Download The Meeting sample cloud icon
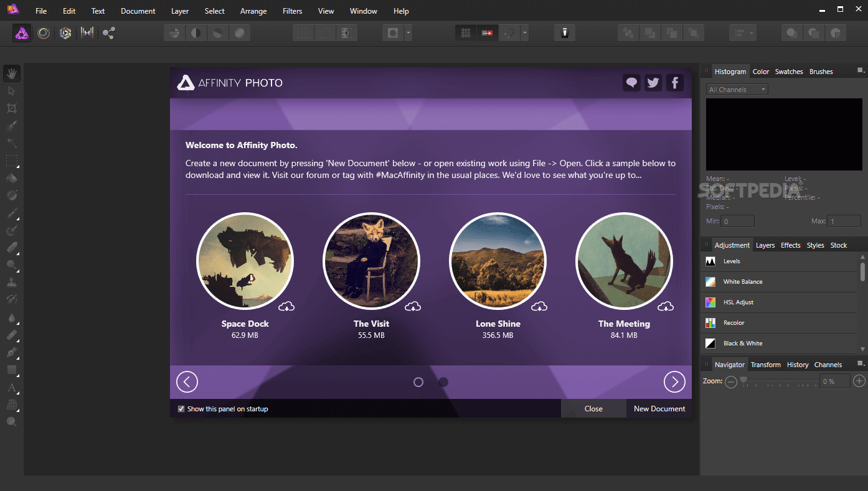Viewport: 868px width, 491px height. [666, 306]
